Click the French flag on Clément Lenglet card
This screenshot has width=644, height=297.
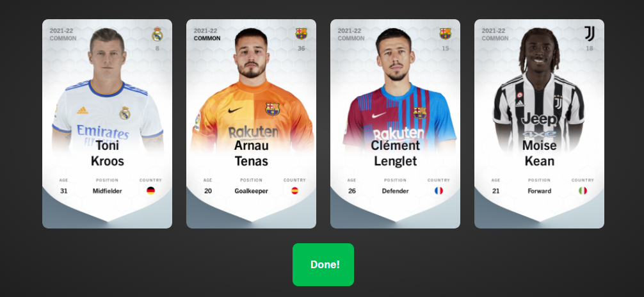tap(439, 191)
